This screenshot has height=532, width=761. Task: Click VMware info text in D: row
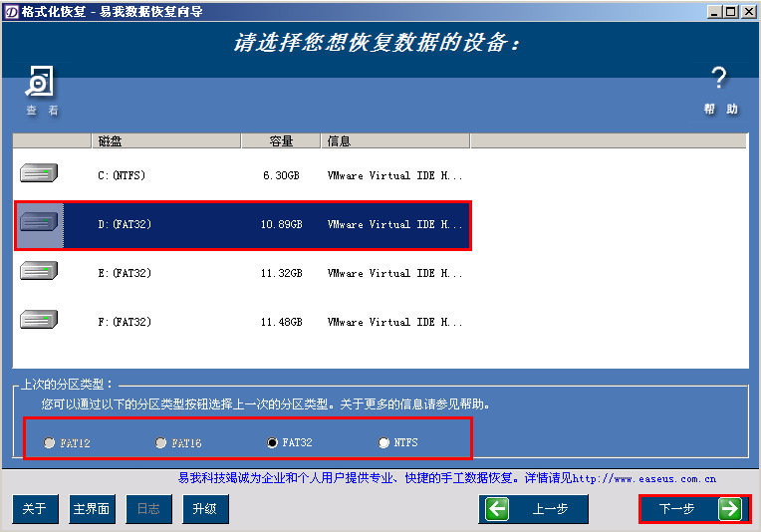click(x=394, y=224)
